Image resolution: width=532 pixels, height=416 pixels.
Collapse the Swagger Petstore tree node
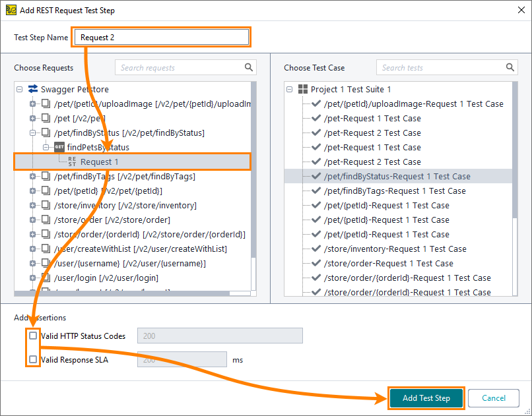[20, 90]
